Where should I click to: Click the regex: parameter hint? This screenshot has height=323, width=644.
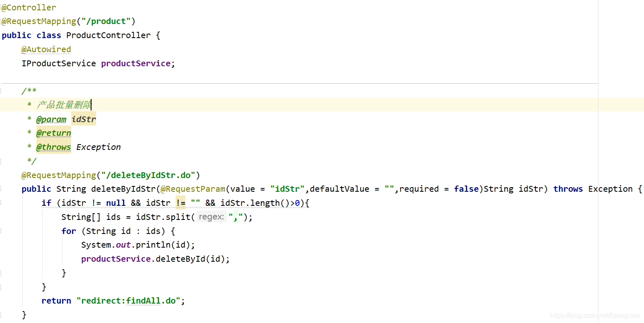click(x=211, y=217)
